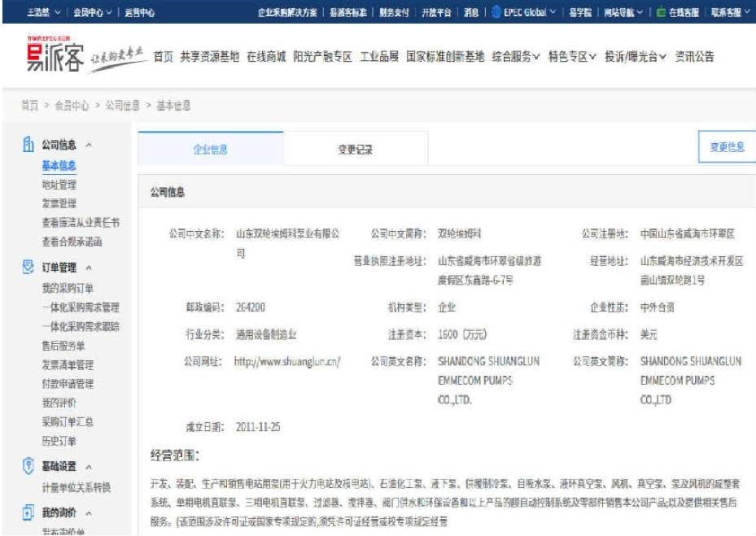Open 工业品展 in main navigation
The height and width of the screenshot is (536, 756).
[379, 57]
